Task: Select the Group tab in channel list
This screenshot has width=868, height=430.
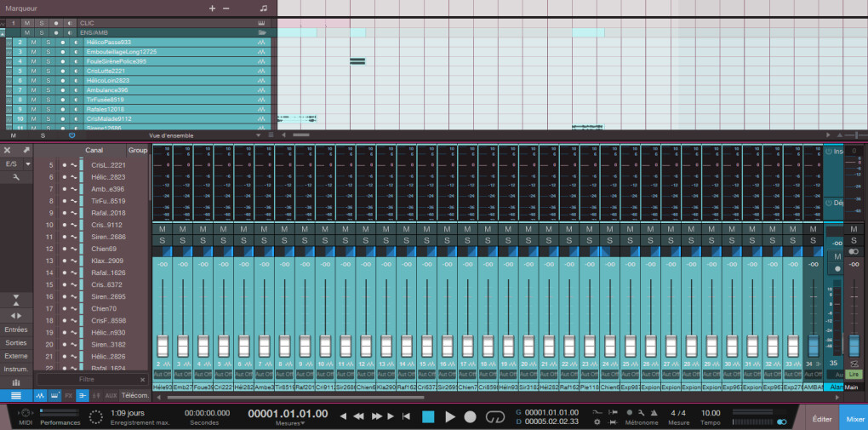Action: click(x=137, y=150)
